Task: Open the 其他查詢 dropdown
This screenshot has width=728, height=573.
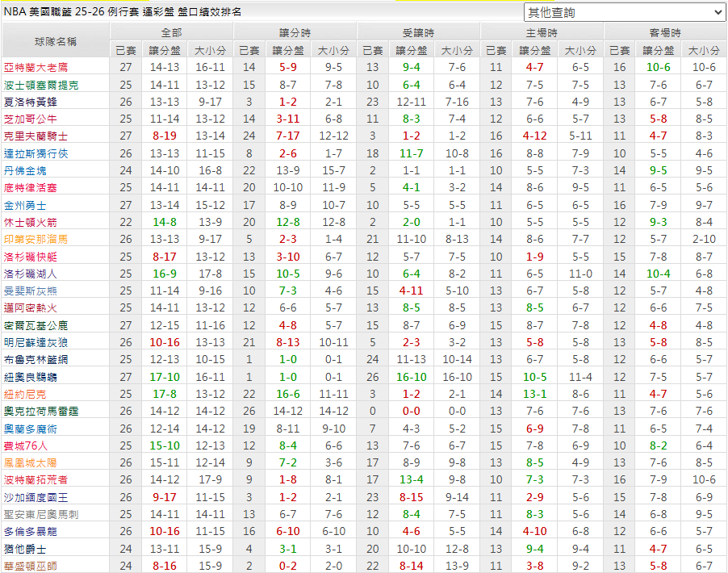Action: coord(624,12)
